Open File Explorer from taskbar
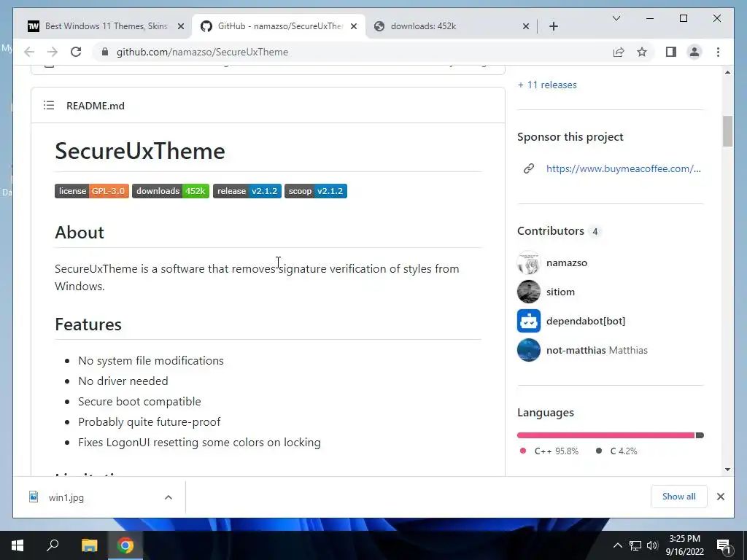Screen dimensions: 747x560 click(89, 545)
